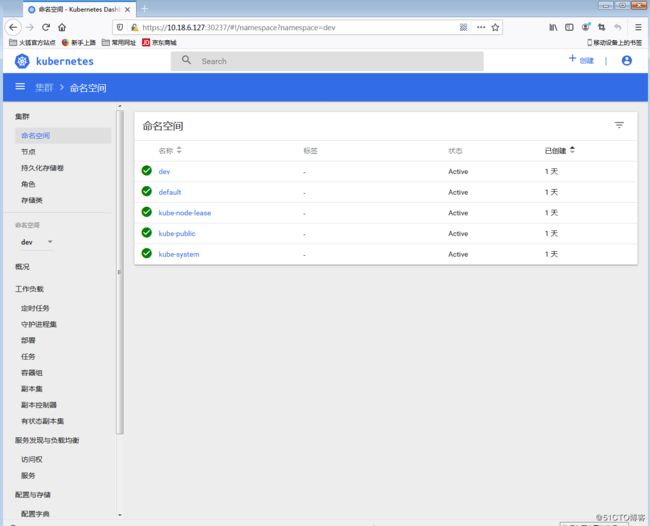650x526 pixels.
Task: Open page actions three-dot menu
Action: tap(481, 27)
